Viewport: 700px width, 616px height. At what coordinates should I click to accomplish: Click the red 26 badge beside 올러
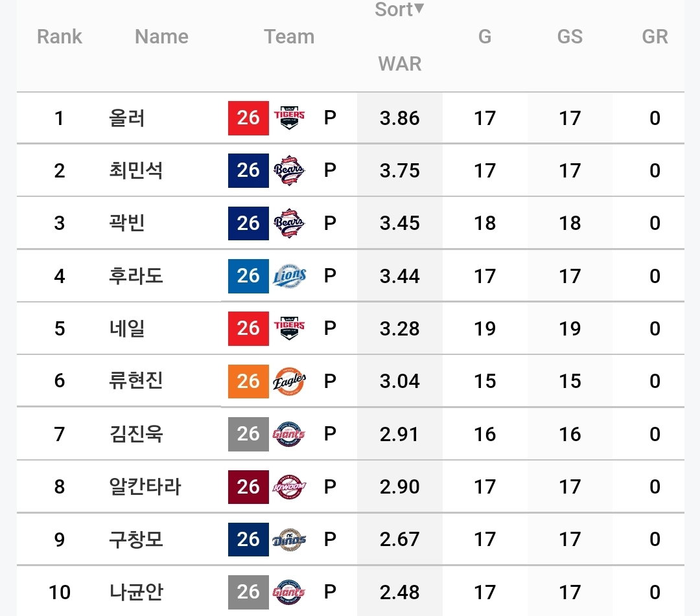(248, 118)
